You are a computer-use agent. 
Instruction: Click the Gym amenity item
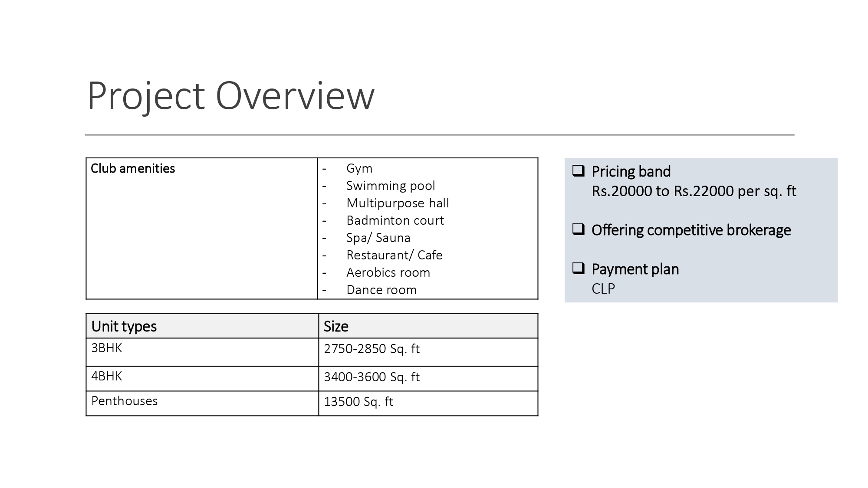coord(359,168)
